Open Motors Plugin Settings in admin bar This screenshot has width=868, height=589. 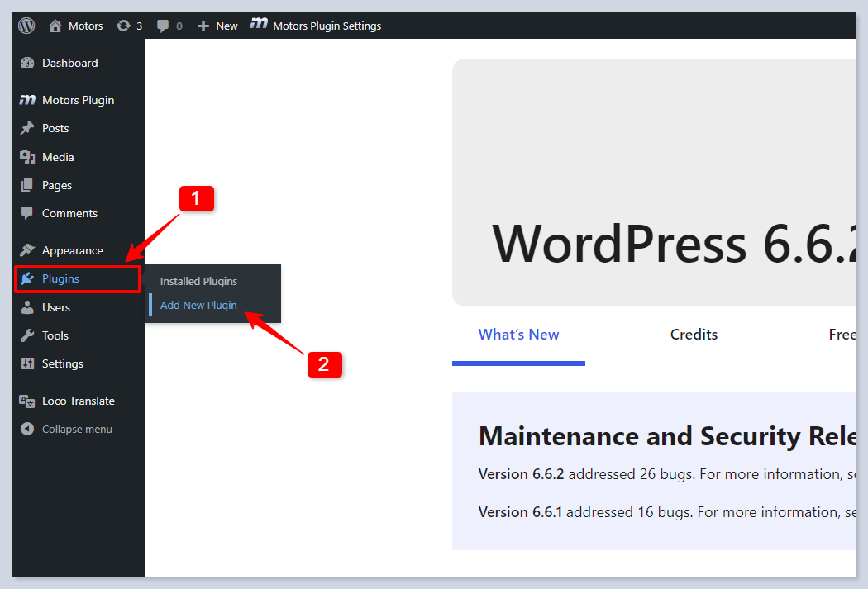coord(327,26)
